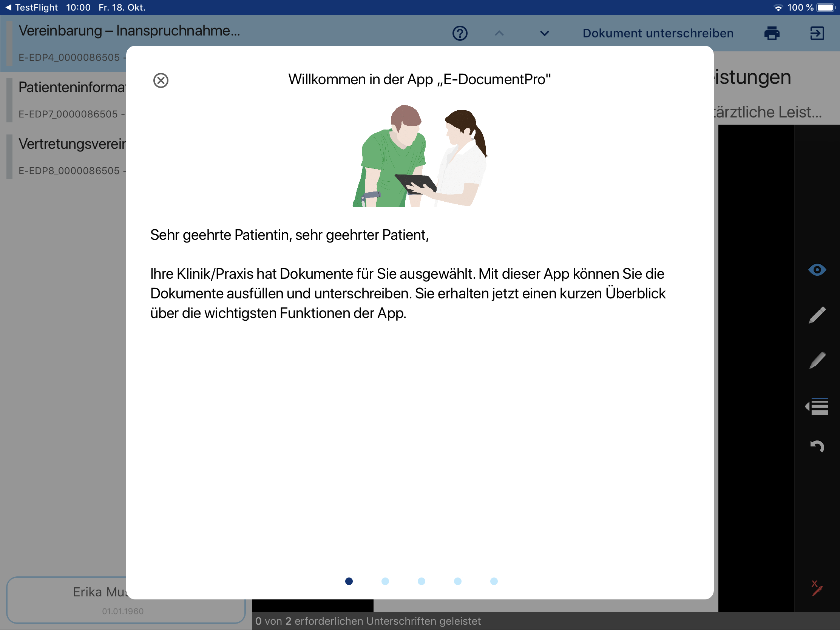Go to next document with down chevron

tap(545, 33)
